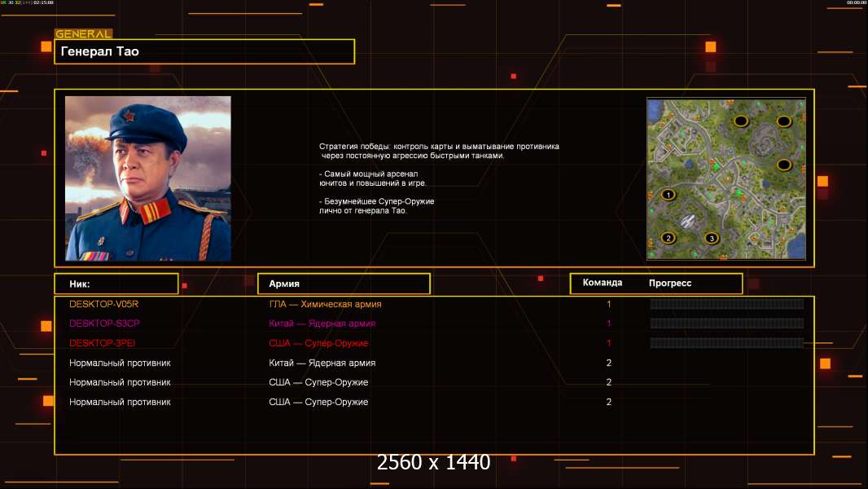
Task: Select the GENERAL label tag above title
Action: click(84, 33)
